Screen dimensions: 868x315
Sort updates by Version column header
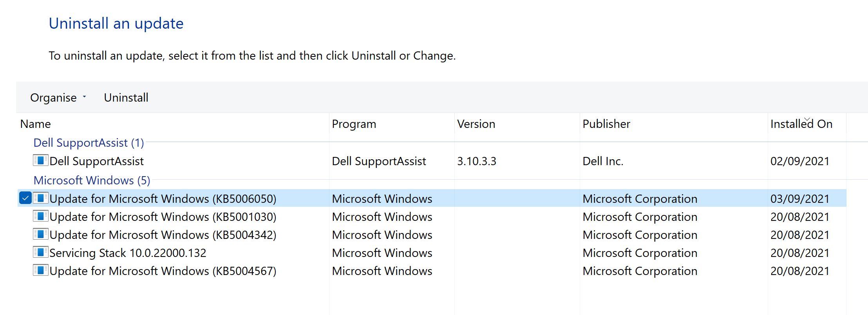476,124
